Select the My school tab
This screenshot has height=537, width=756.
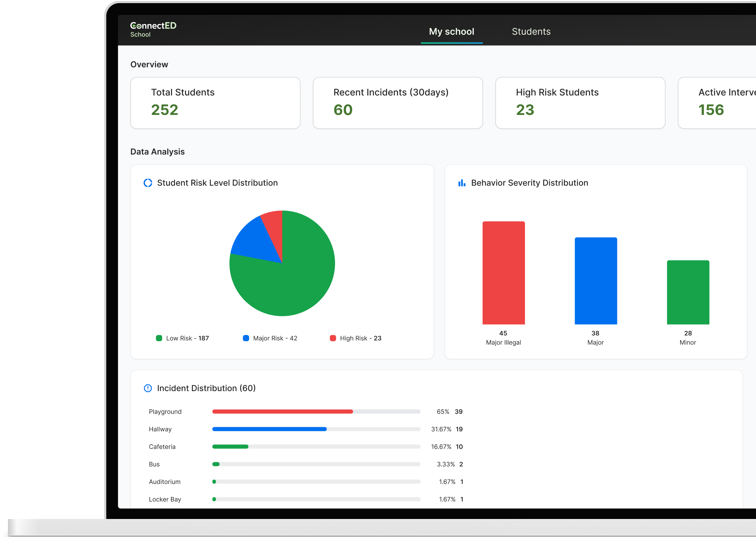451,31
